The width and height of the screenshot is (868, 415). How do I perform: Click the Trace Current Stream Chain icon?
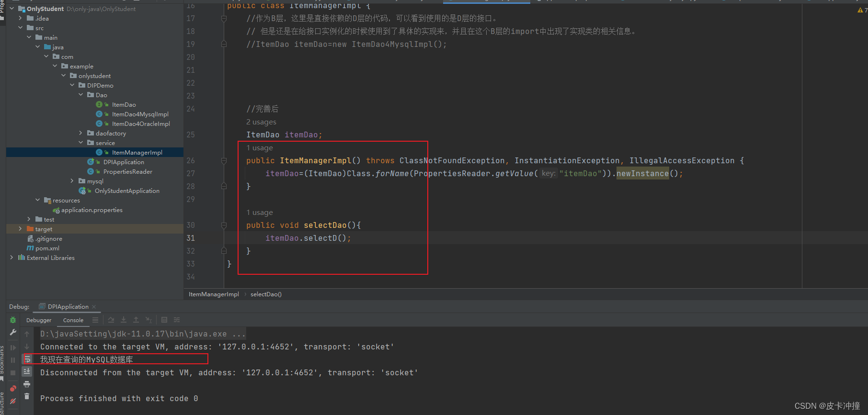pos(177,320)
